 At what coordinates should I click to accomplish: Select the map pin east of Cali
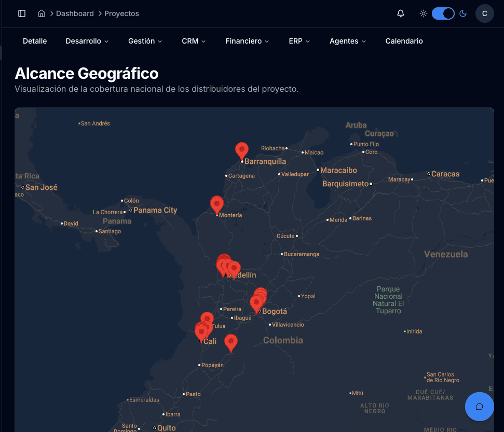pos(231,342)
